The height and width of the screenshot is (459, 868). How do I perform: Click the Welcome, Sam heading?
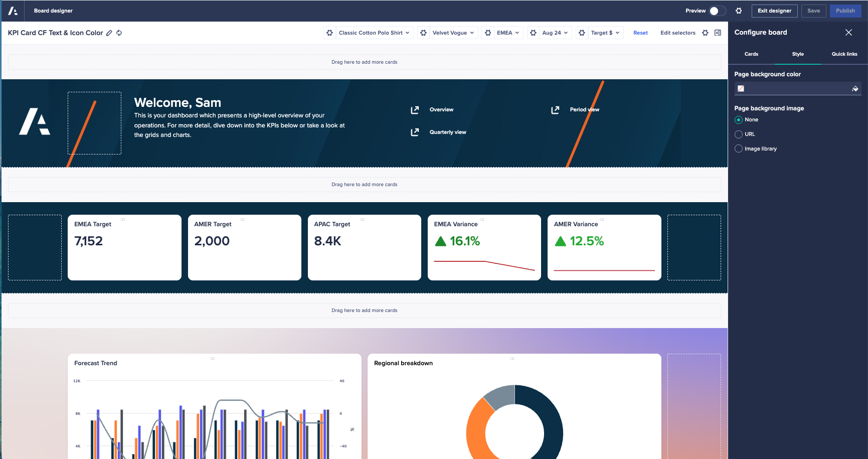pyautogui.click(x=178, y=102)
